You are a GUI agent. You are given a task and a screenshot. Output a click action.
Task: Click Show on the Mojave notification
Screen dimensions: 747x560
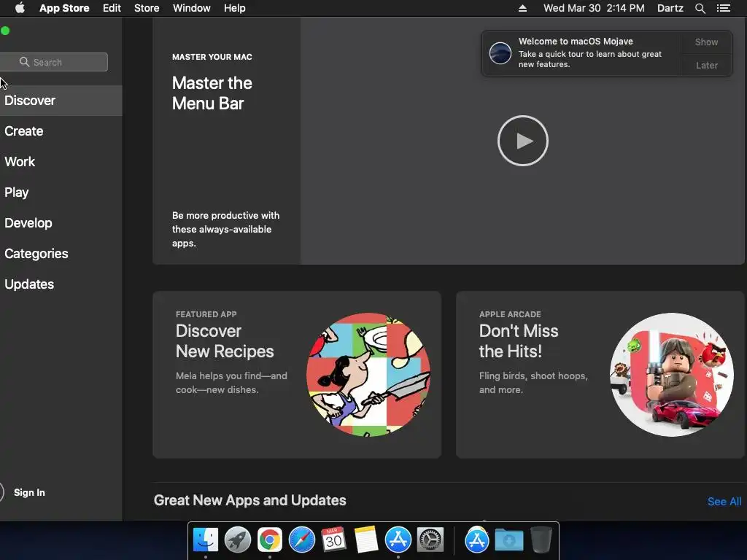coord(706,42)
